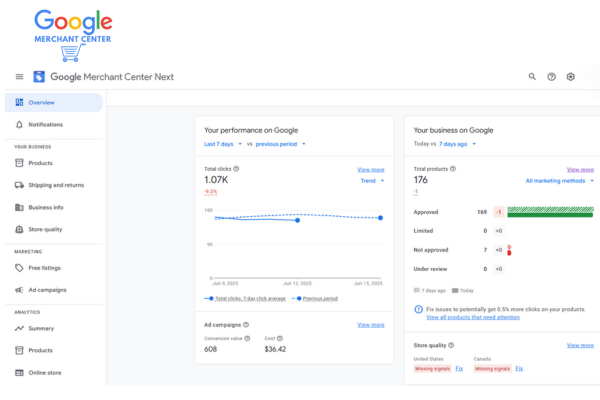Click the 1.07K total clicks value
This screenshot has width=600, height=400.
click(x=216, y=180)
